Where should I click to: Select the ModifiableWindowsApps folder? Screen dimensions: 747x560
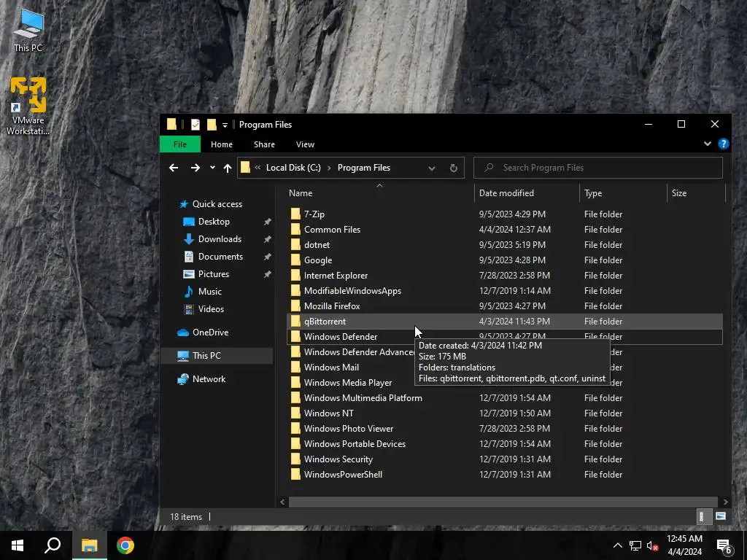pyautogui.click(x=505, y=290)
